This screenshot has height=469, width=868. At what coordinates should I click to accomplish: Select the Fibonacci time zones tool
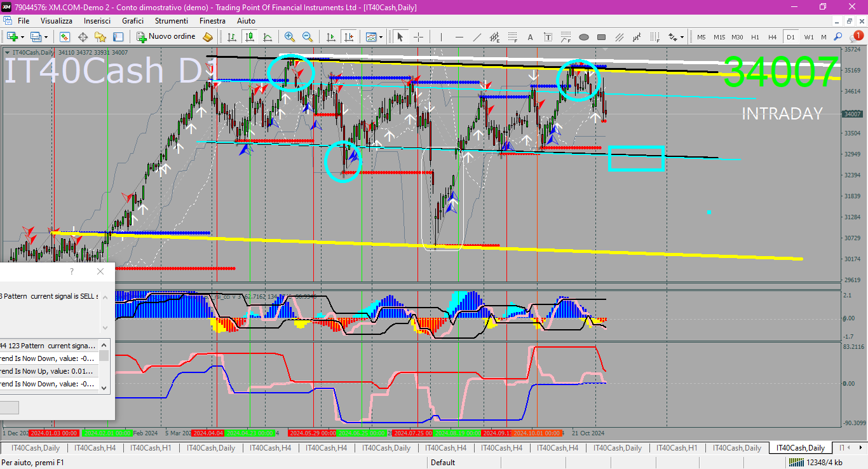point(655,37)
